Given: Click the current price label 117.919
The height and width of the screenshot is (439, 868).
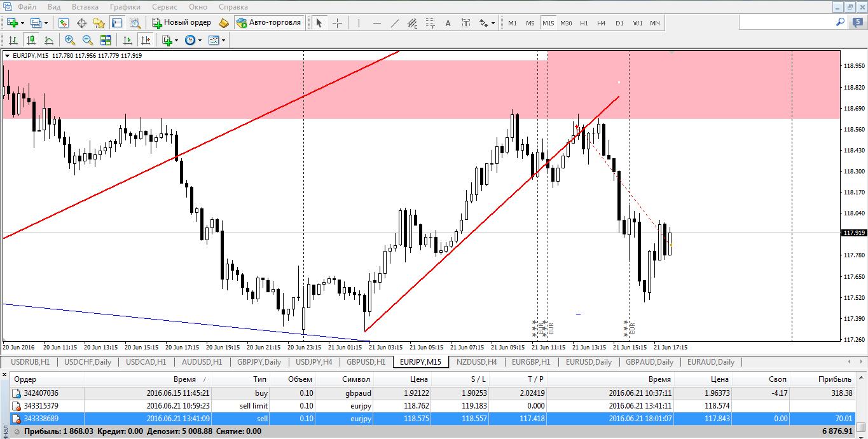Looking at the screenshot, I should (855, 233).
